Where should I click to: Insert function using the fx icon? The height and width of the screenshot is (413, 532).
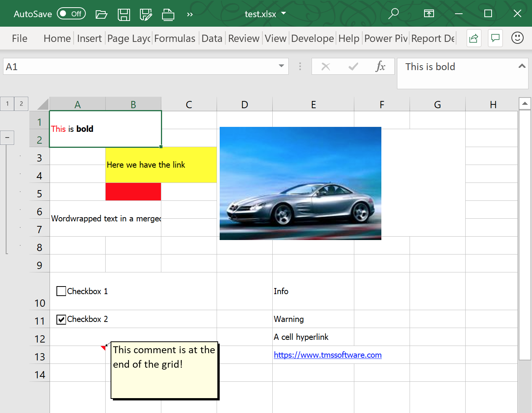coord(380,67)
